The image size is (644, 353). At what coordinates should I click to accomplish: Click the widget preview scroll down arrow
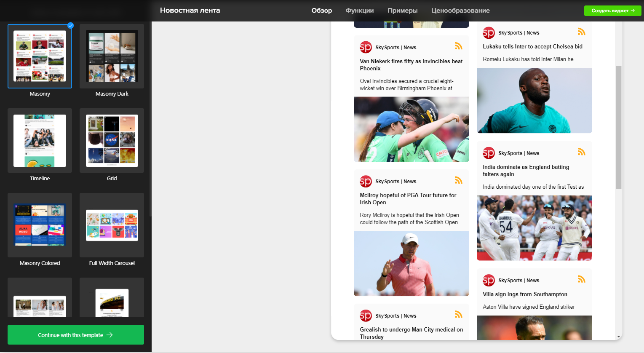(618, 337)
